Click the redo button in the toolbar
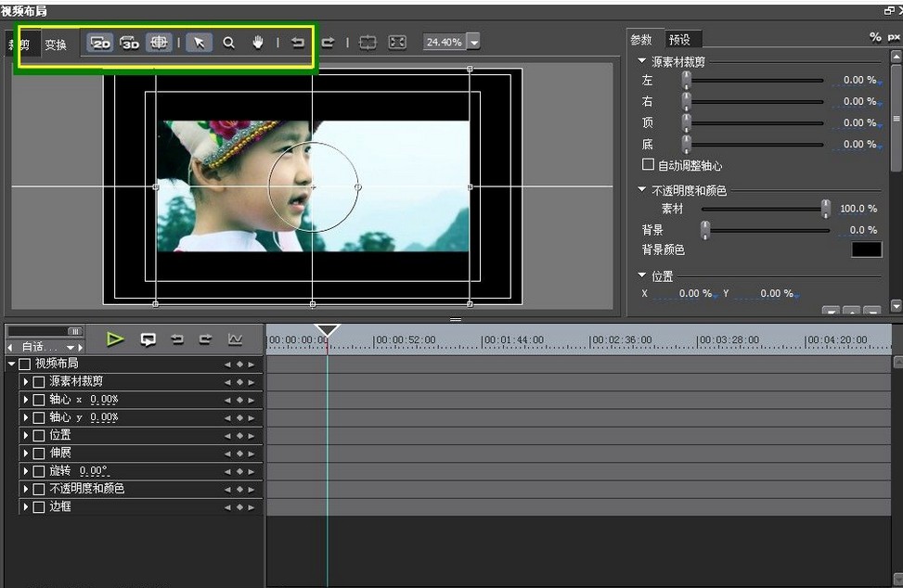Image resolution: width=903 pixels, height=588 pixels. point(327,42)
